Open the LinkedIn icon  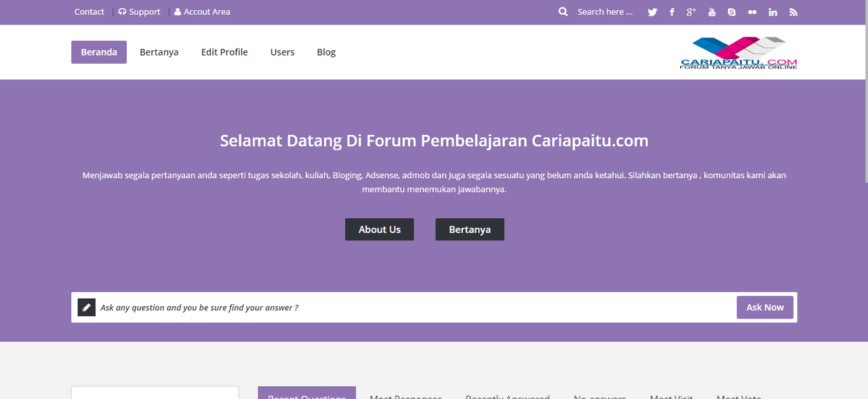773,12
